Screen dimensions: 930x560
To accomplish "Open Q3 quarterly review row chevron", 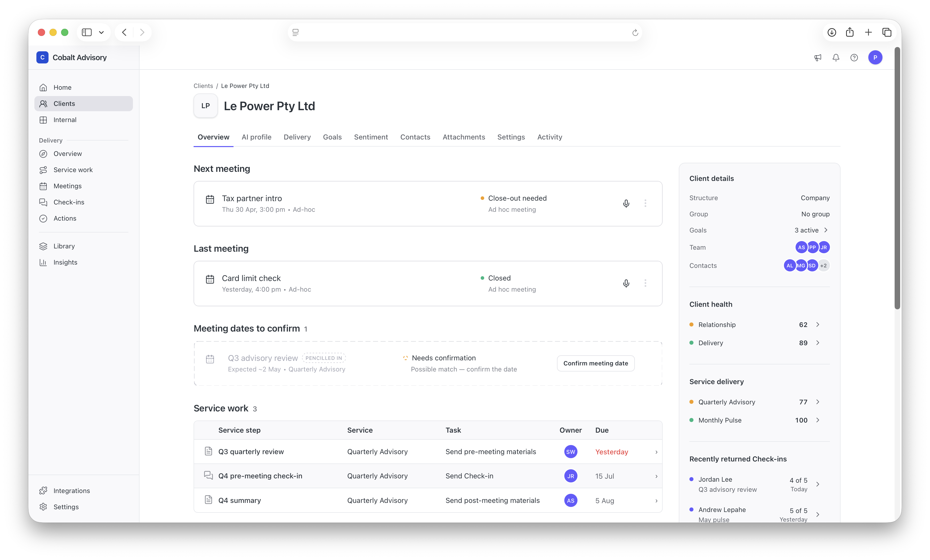I will click(657, 452).
